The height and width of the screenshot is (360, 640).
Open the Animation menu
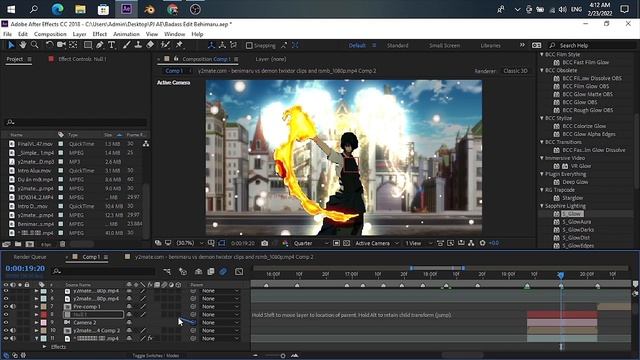(126, 34)
